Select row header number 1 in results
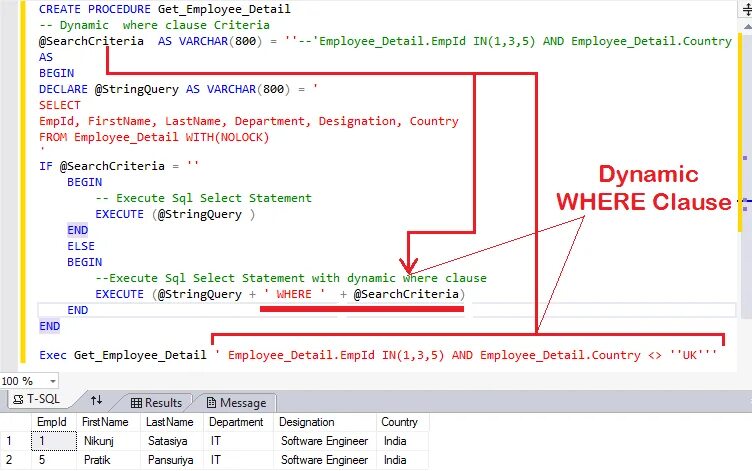This screenshot has height=471, width=752. point(15,441)
